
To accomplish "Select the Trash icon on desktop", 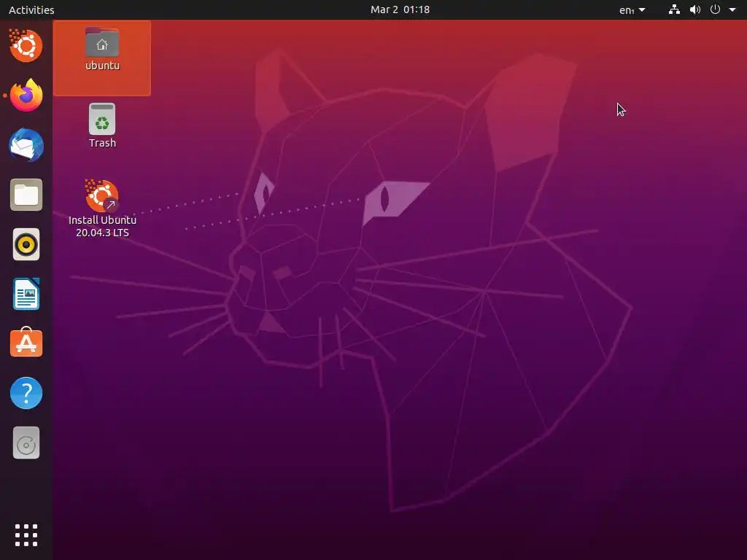I will click(x=102, y=125).
